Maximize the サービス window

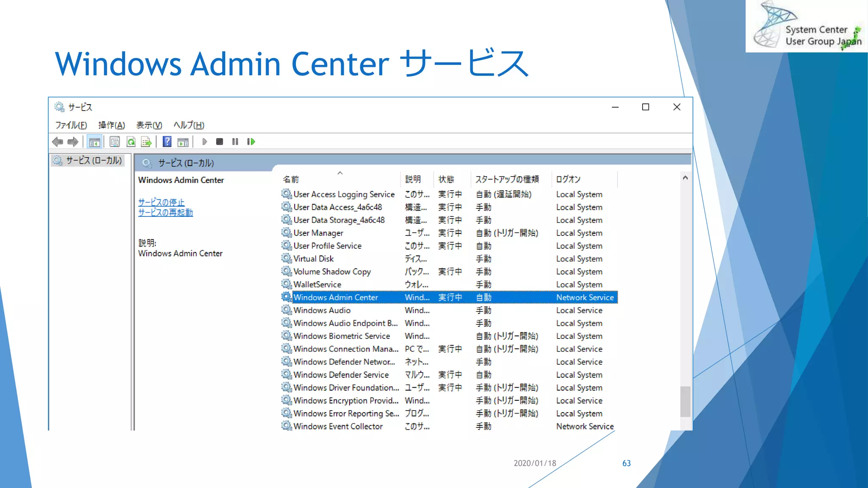point(645,107)
